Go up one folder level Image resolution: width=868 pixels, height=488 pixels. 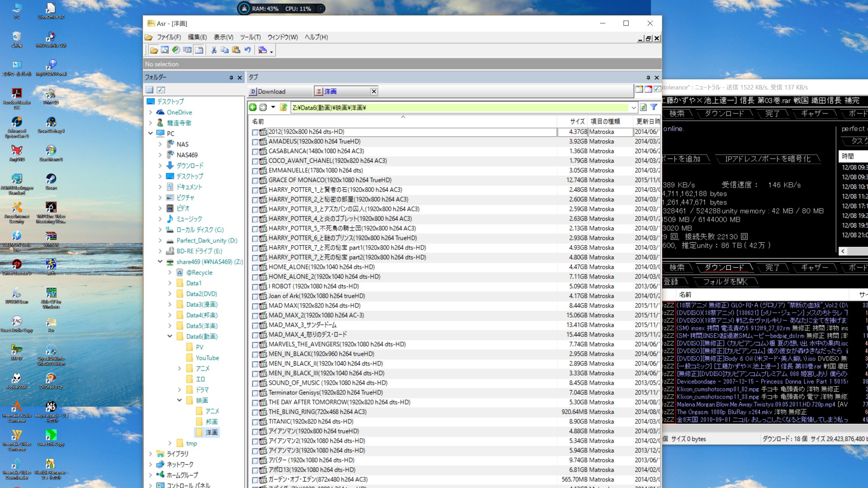coord(283,107)
